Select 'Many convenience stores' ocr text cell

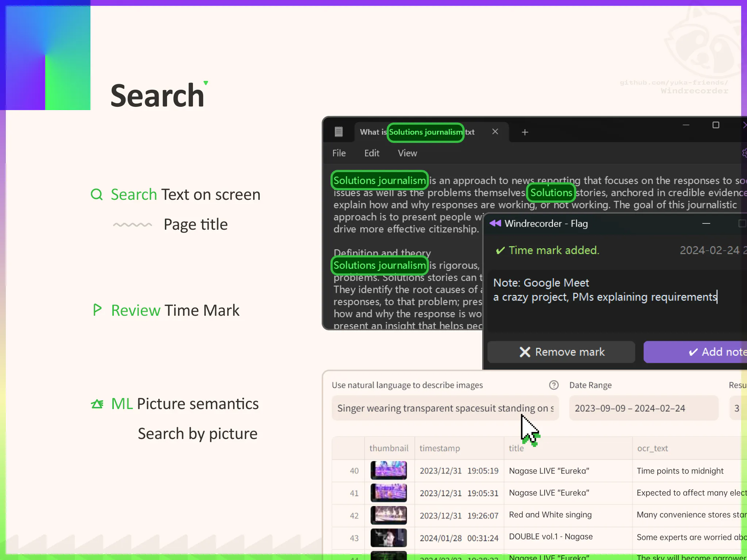[689, 515]
